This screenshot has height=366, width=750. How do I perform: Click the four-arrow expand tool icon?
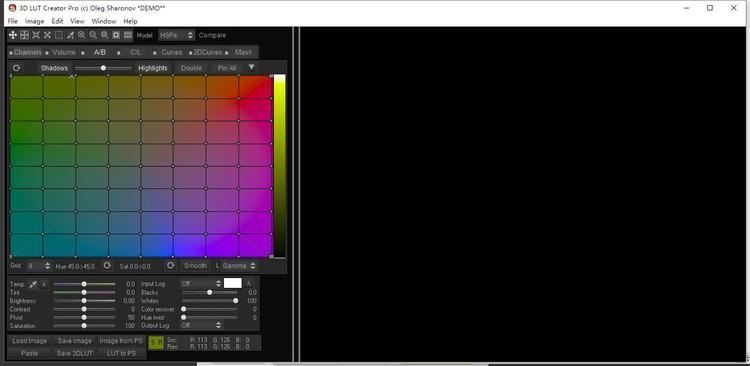36,35
